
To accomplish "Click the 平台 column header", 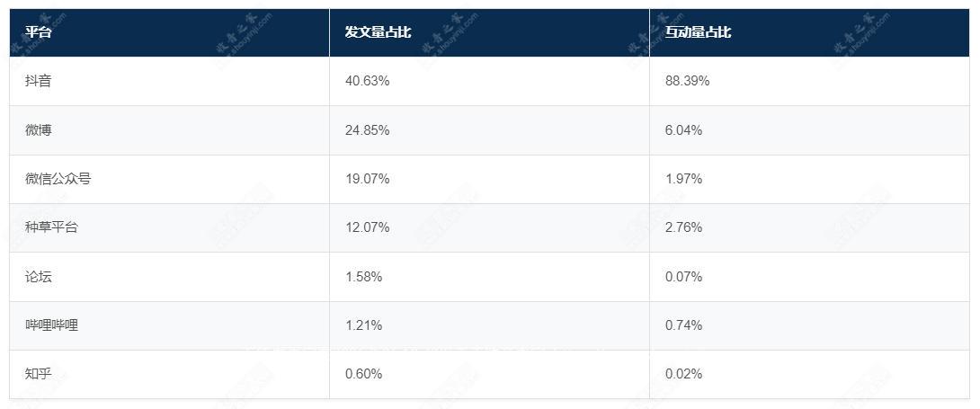I will tap(39, 32).
